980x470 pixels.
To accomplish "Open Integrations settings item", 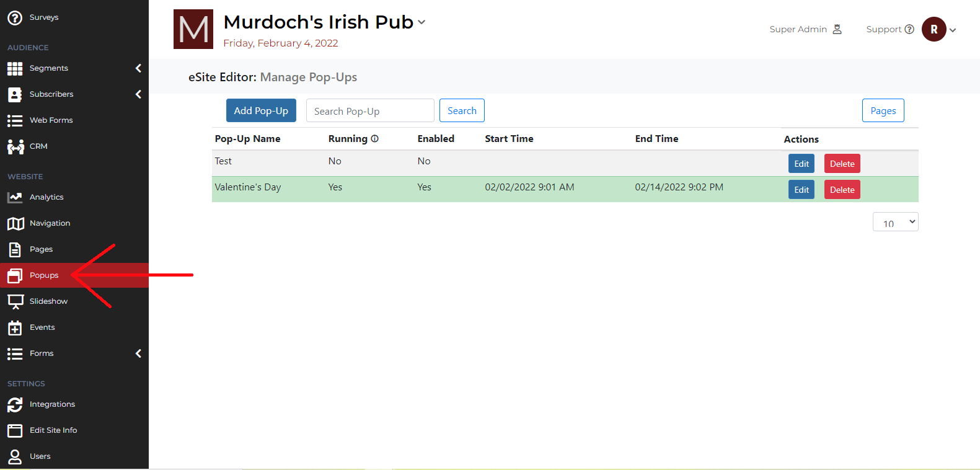I will pos(52,404).
